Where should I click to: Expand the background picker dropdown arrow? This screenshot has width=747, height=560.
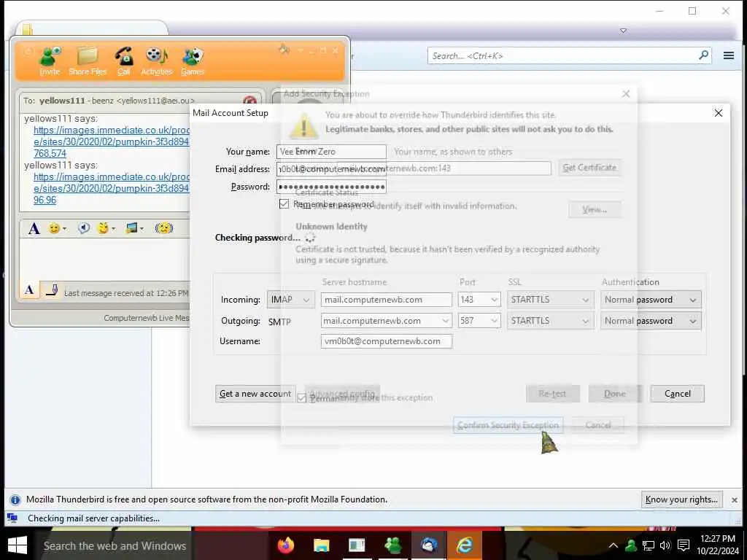142,229
